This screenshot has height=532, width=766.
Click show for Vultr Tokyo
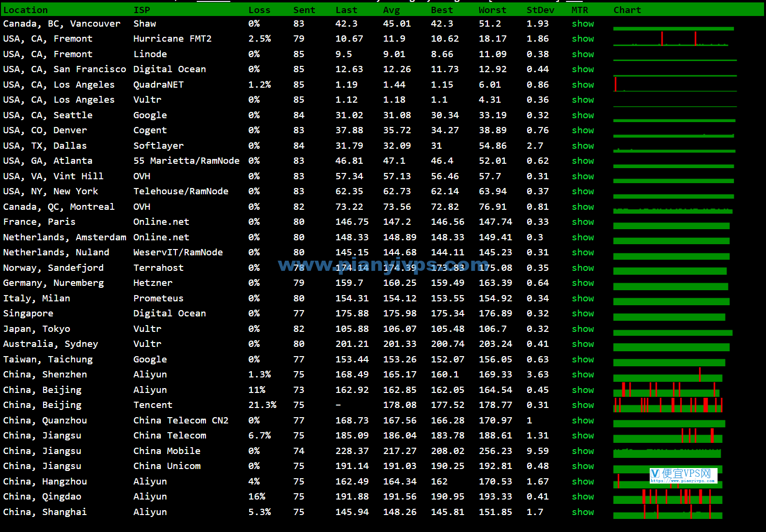[583, 329]
